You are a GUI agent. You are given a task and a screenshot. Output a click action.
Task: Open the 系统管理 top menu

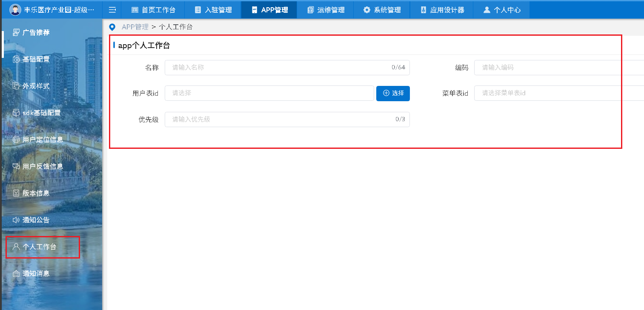pos(382,10)
